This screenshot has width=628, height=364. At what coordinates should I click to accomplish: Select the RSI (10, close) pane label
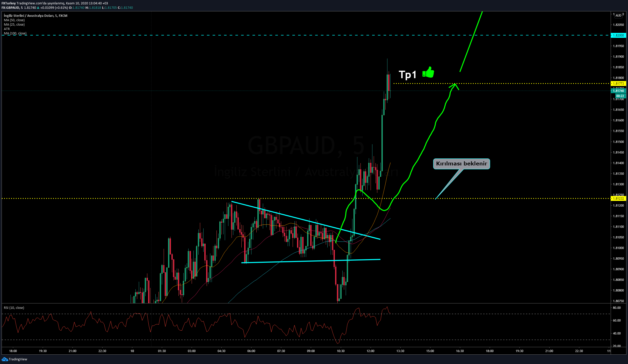tap(14, 308)
